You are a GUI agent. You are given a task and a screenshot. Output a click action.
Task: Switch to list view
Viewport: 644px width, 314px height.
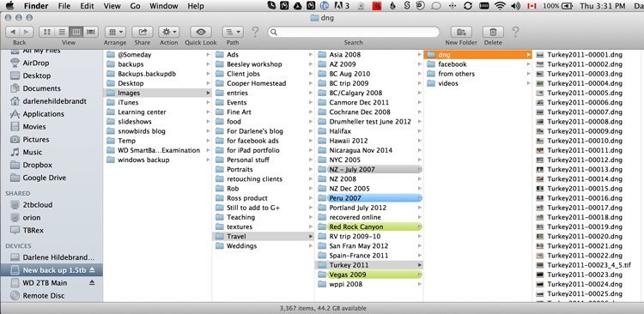[62, 32]
